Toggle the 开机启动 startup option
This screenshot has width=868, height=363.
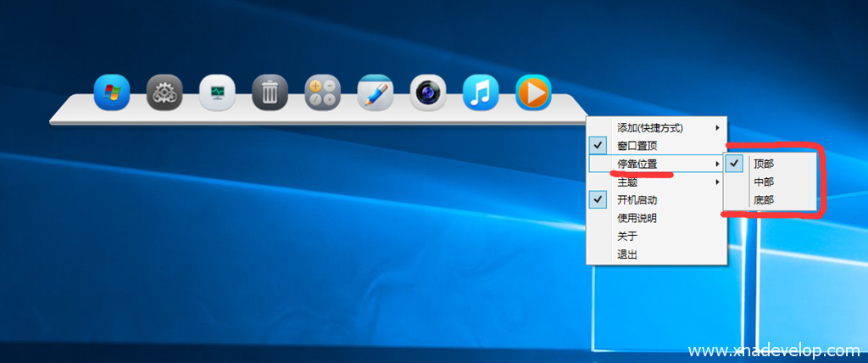[x=637, y=200]
